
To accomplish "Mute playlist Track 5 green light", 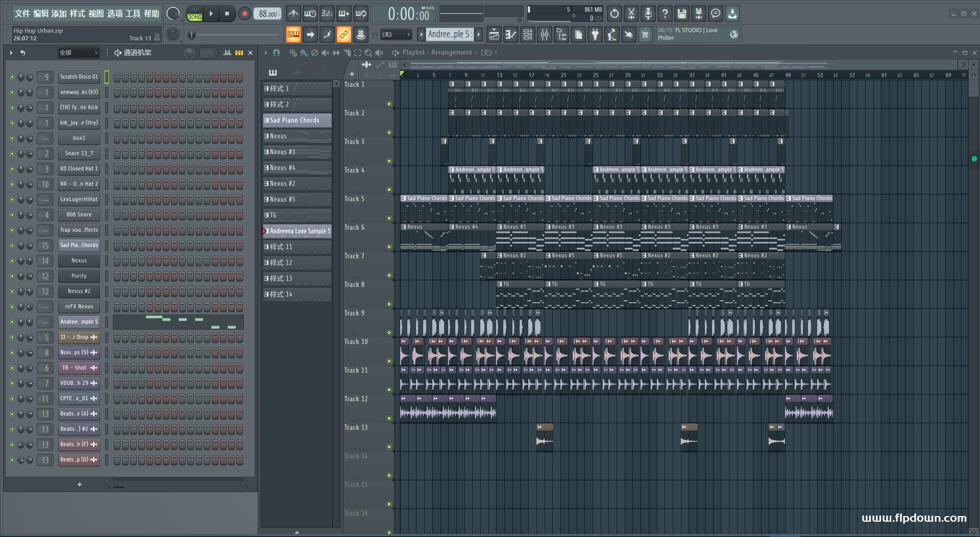I will click(389, 218).
